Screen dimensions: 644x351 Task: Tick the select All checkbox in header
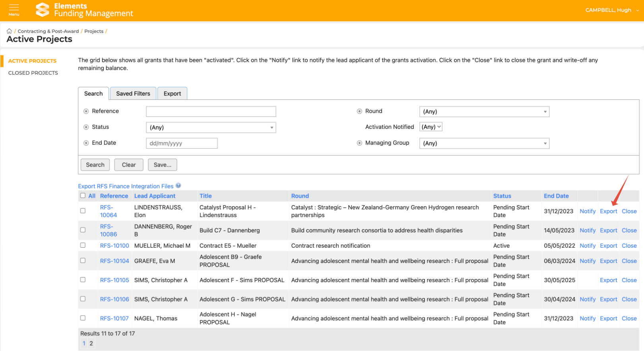pyautogui.click(x=83, y=196)
